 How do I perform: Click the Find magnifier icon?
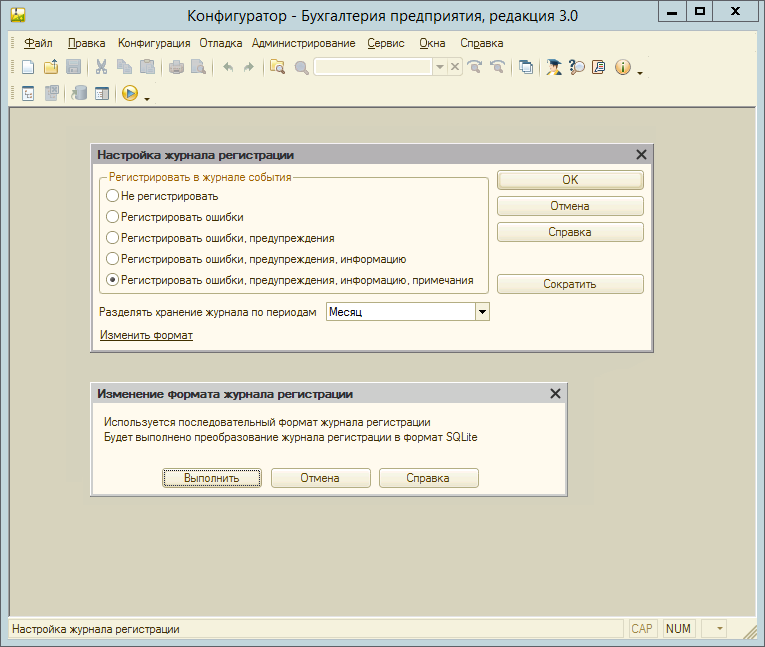pyautogui.click(x=302, y=67)
